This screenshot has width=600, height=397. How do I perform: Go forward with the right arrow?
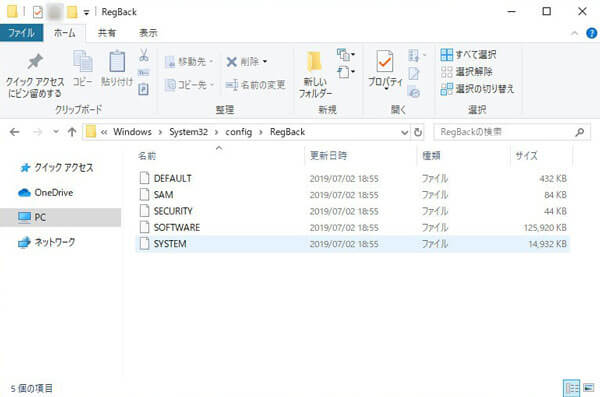pyautogui.click(x=37, y=132)
